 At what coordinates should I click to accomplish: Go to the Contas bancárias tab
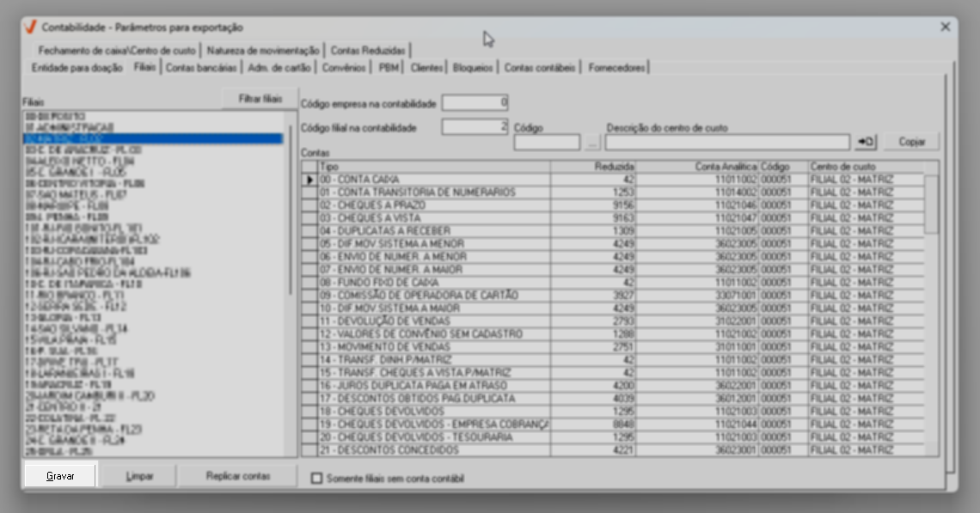pyautogui.click(x=201, y=68)
